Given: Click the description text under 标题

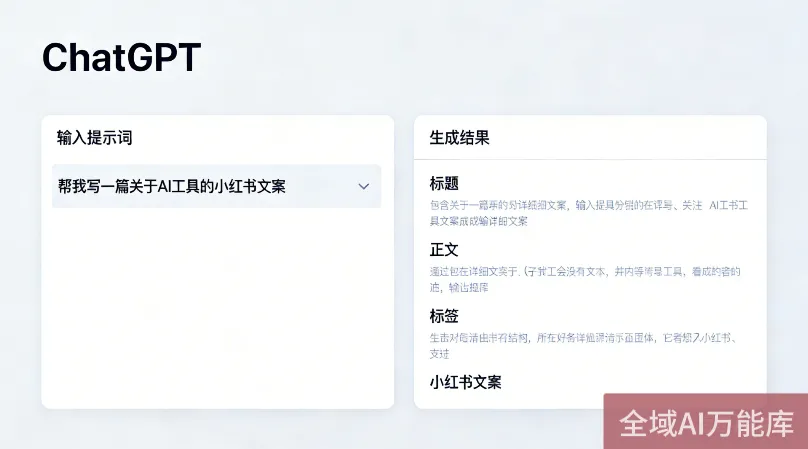Looking at the screenshot, I should [588, 213].
